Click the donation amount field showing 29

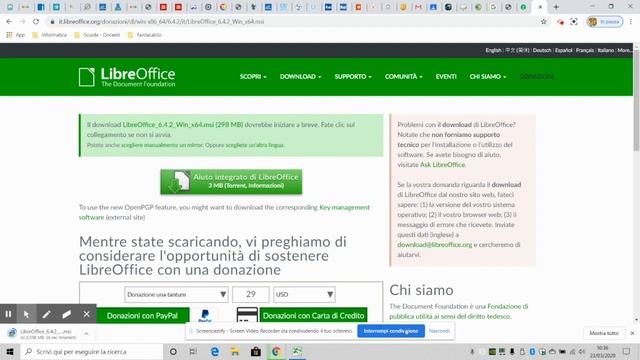(251, 294)
